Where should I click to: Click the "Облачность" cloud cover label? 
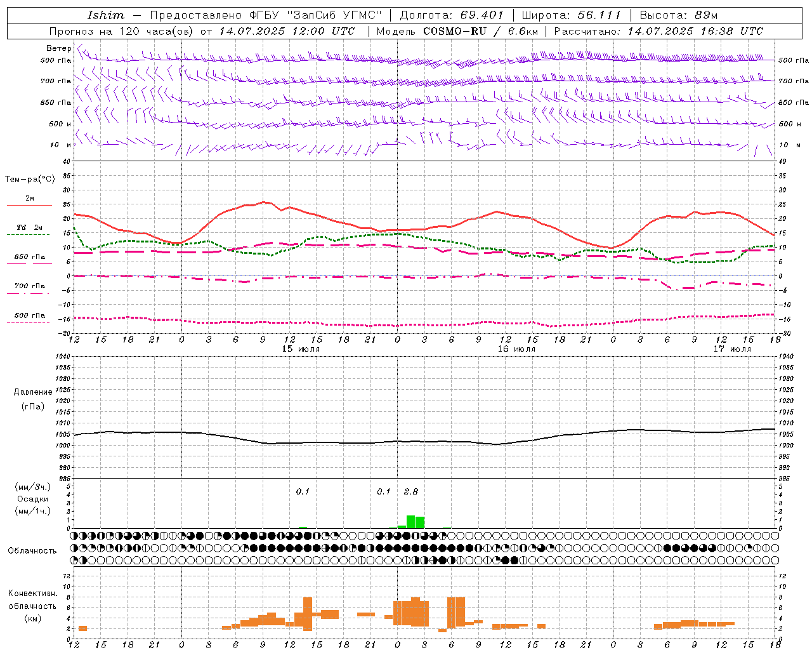(x=32, y=551)
